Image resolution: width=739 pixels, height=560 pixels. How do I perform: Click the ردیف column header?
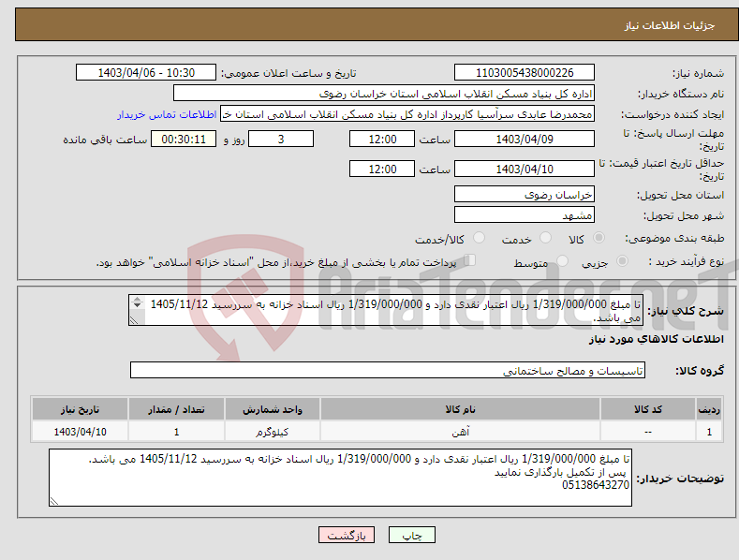tap(709, 409)
